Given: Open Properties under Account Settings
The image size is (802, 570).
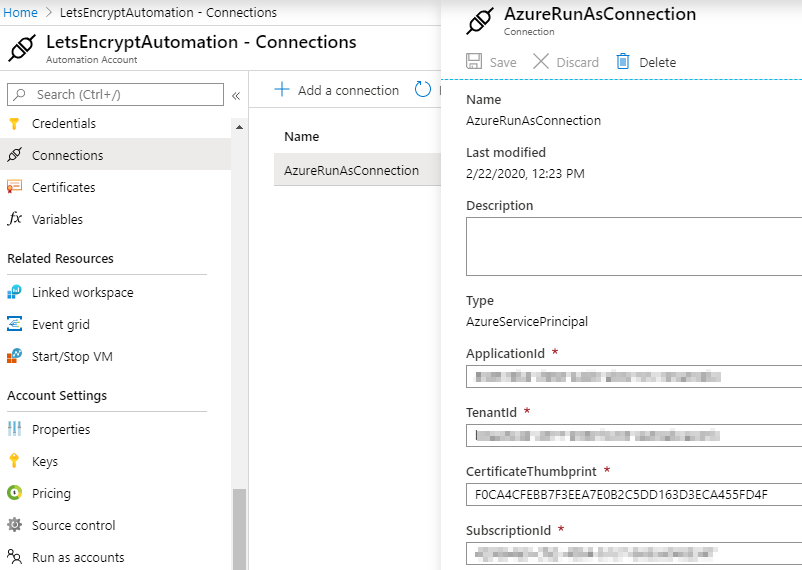Looking at the screenshot, I should click(61, 429).
